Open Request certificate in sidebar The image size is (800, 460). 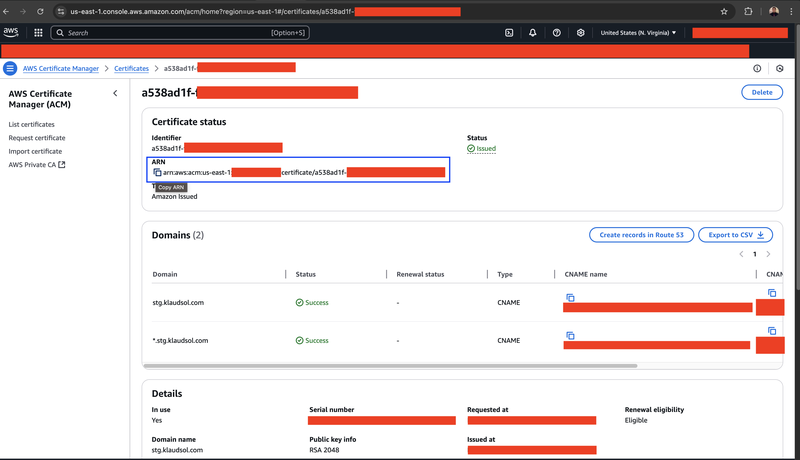(x=37, y=138)
